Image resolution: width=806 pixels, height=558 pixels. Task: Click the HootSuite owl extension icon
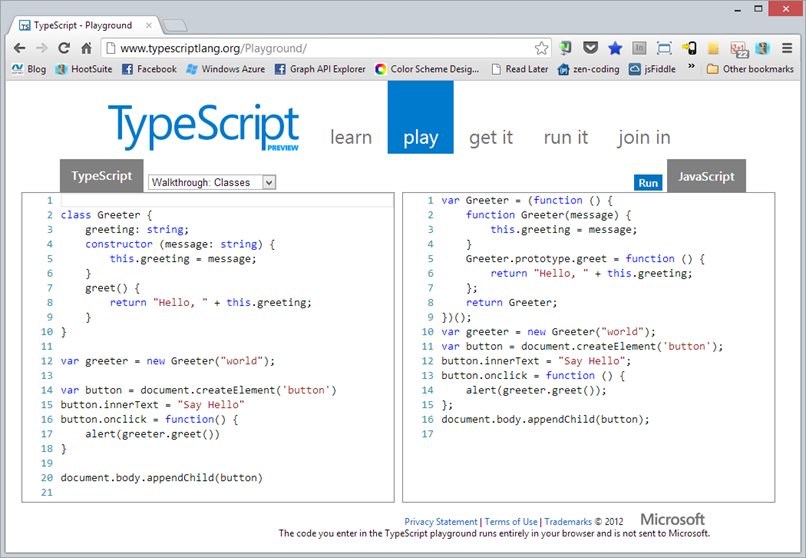(762, 48)
